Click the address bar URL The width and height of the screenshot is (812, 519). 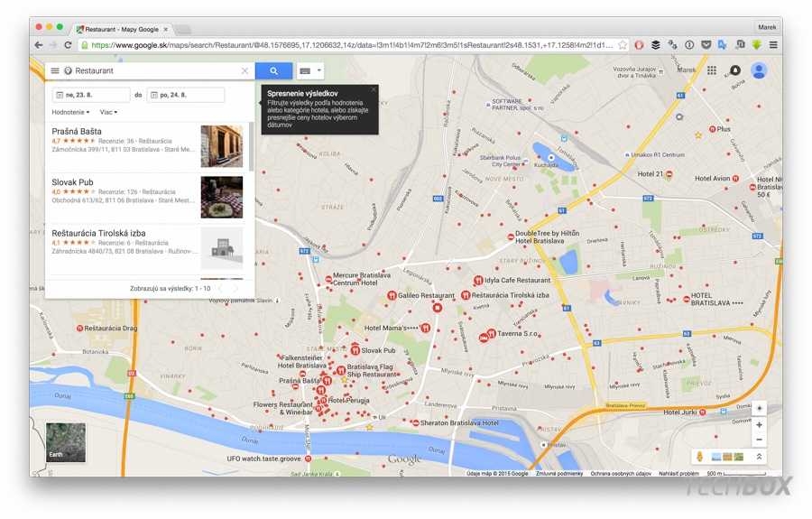(x=352, y=45)
